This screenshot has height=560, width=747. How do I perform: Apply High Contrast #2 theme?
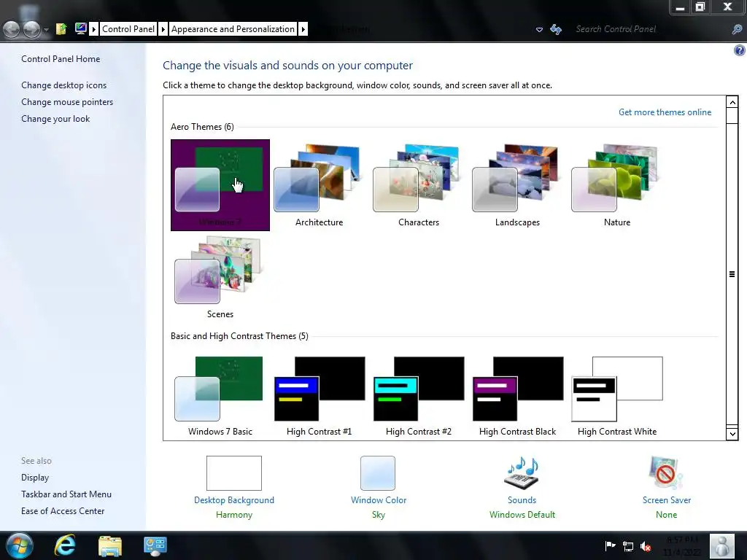point(418,396)
